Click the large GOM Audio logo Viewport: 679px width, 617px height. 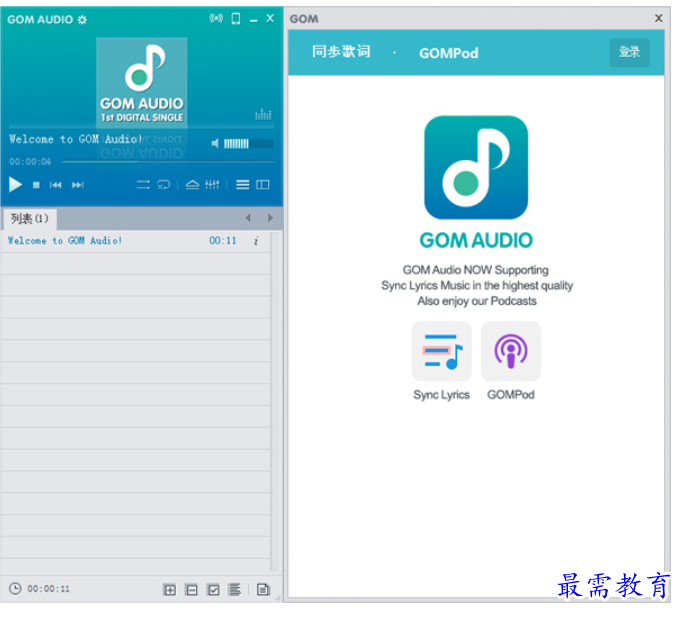point(476,168)
